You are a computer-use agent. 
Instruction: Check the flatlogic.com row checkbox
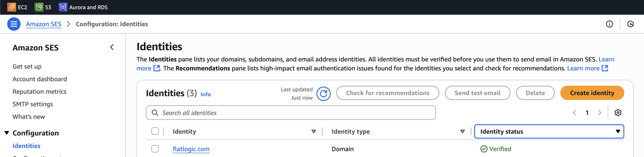[155, 149]
